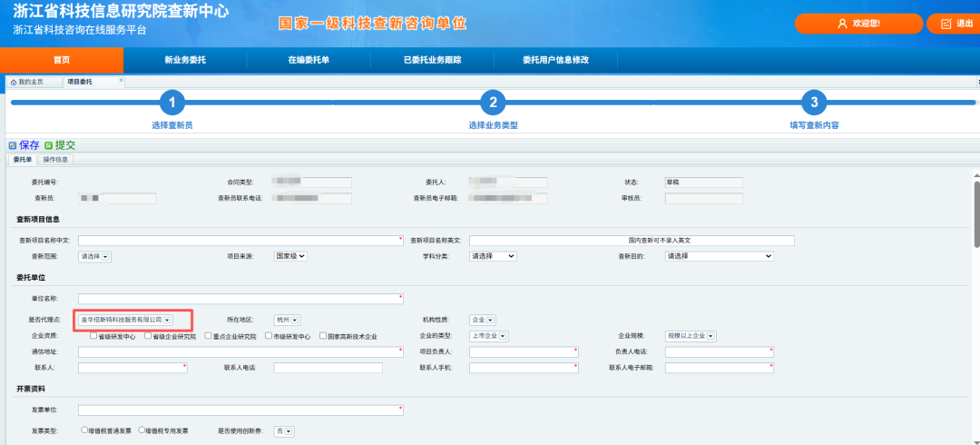Image resolution: width=980 pixels, height=445 pixels.
Task: Click the step 1 circle 选择查新员
Action: click(x=172, y=103)
